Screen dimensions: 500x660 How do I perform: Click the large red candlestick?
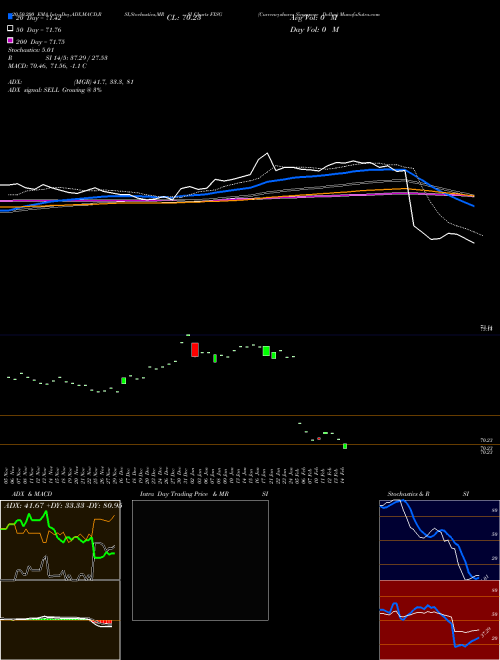[195, 349]
